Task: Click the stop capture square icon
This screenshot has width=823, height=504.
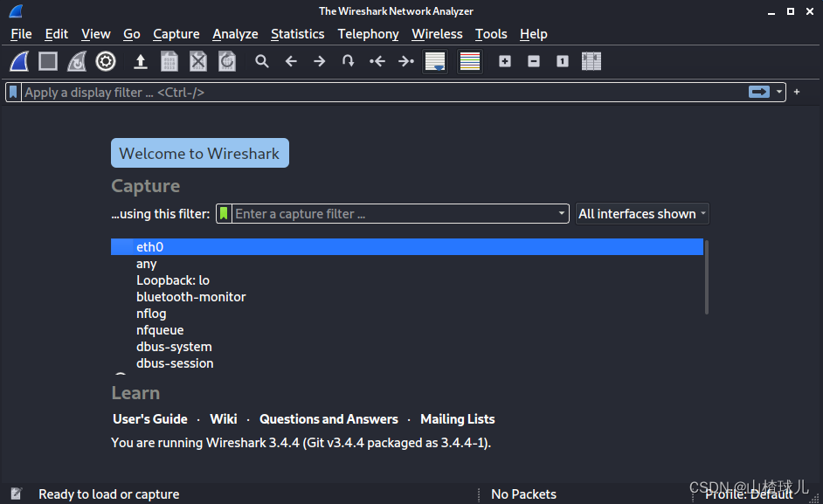Action: tap(48, 61)
